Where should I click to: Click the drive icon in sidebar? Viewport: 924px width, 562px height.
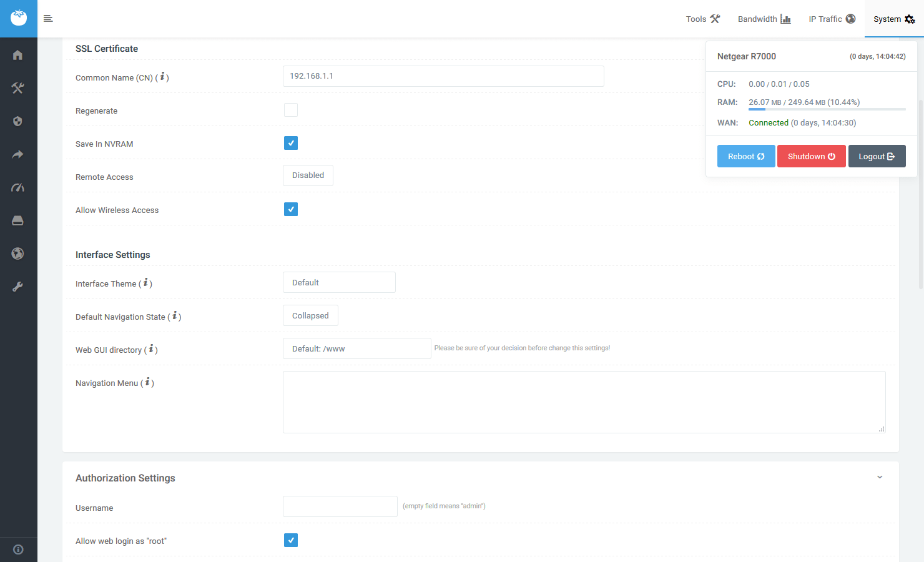tap(17, 220)
